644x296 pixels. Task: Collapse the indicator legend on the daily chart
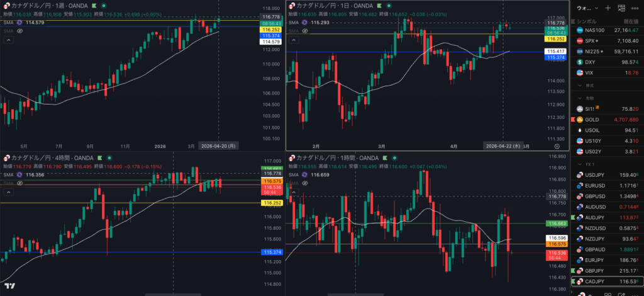pos(294,40)
